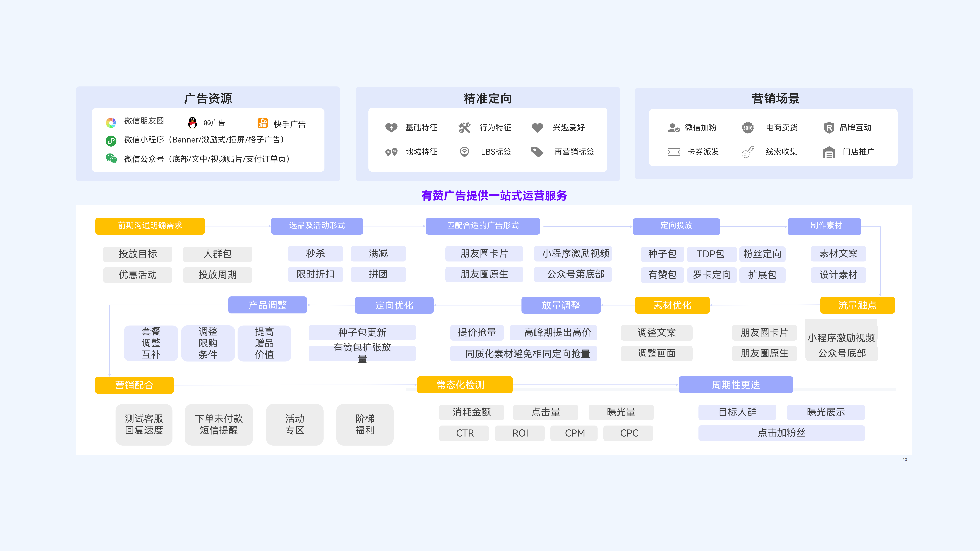
Task: Select the 阶梯福利 card
Action: click(x=365, y=425)
